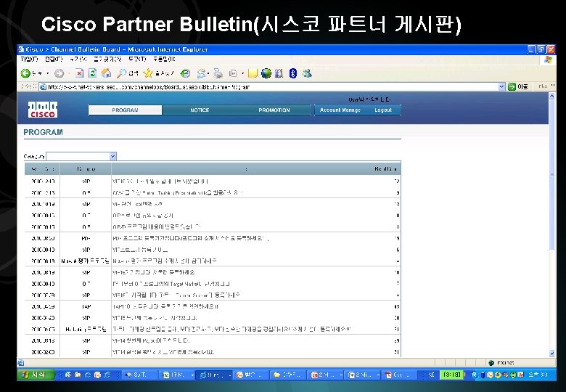566x392 pixels.
Task: Switch to the NOTICE tab
Action: [x=200, y=110]
